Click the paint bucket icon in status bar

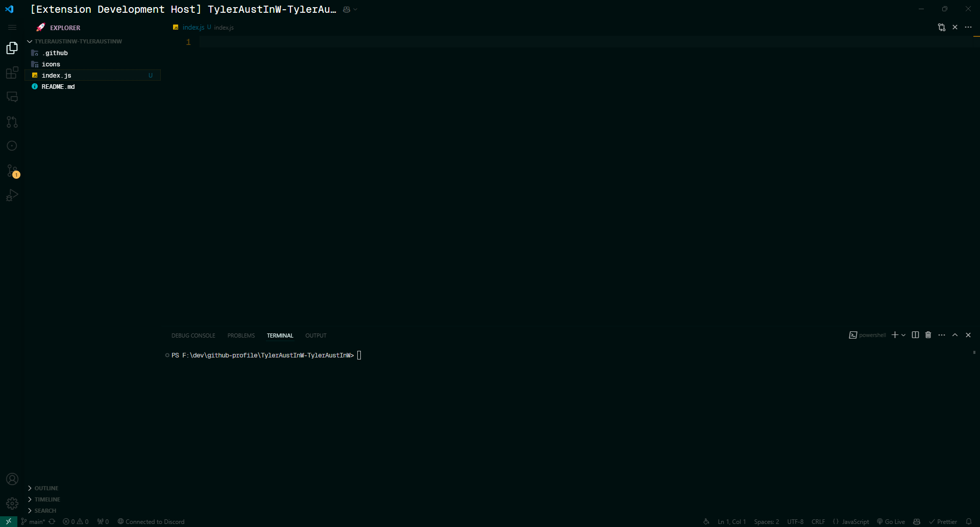pyautogui.click(x=706, y=521)
